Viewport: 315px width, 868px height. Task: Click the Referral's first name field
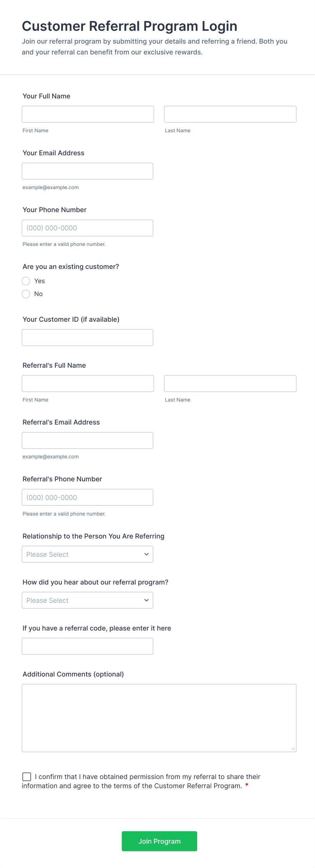(x=88, y=384)
